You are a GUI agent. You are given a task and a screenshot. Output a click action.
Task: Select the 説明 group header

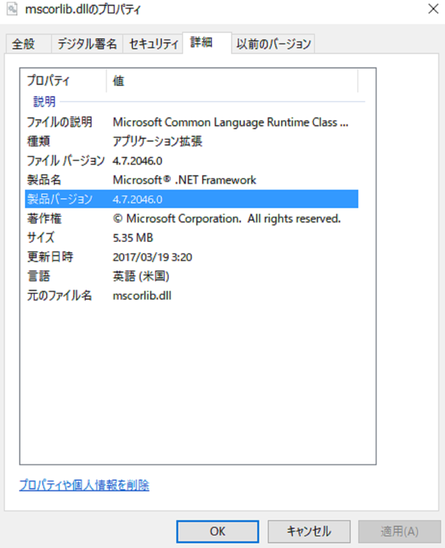(x=44, y=102)
